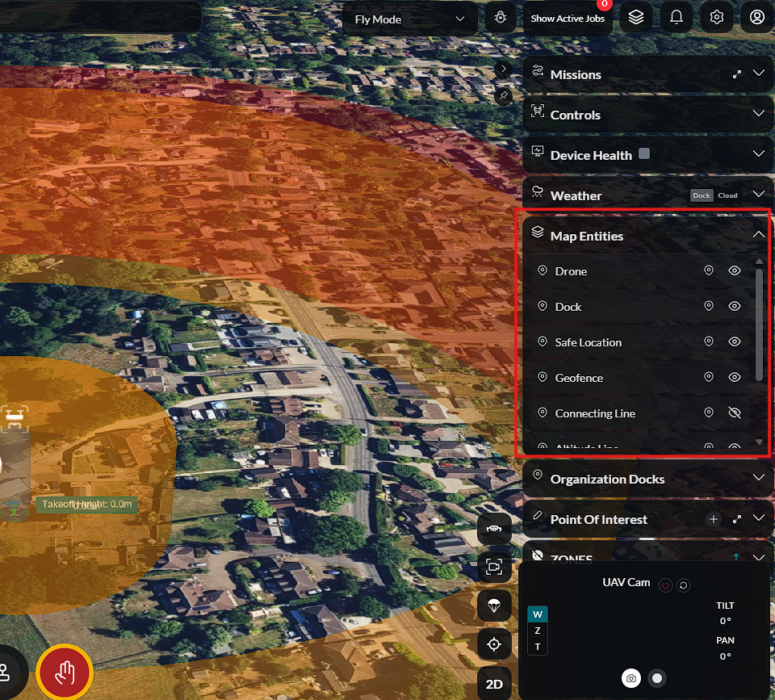775x700 pixels.
Task: Click the drone marker on the map
Action: [15, 419]
